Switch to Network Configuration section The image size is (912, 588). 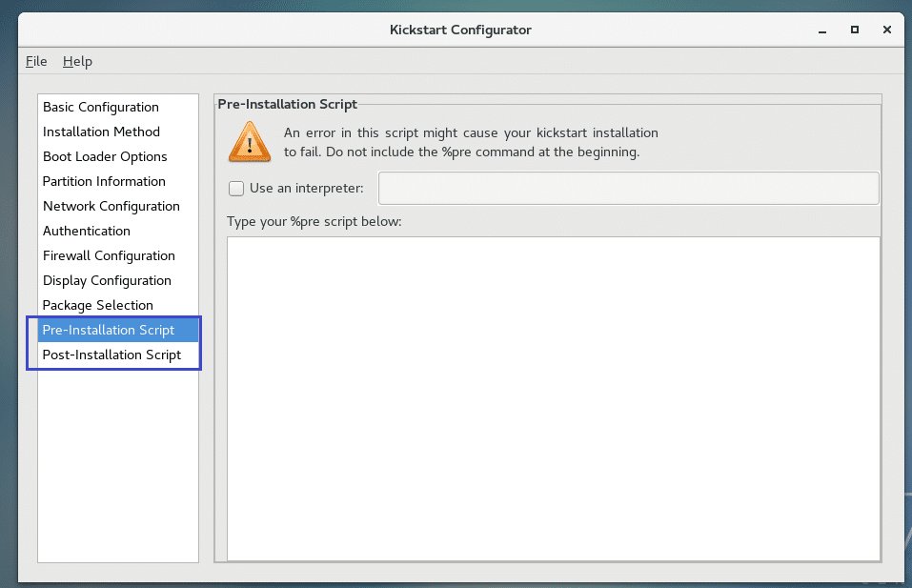(111, 206)
